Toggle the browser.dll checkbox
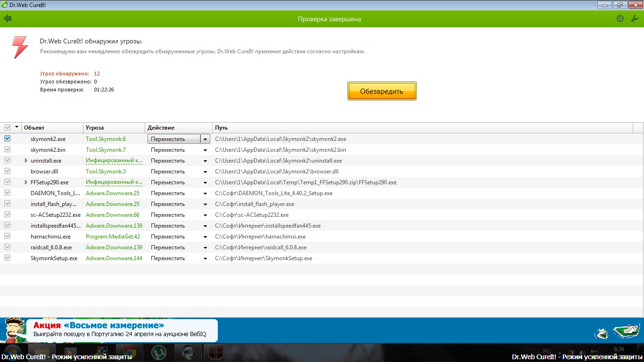This screenshot has height=362, width=644. [x=7, y=171]
